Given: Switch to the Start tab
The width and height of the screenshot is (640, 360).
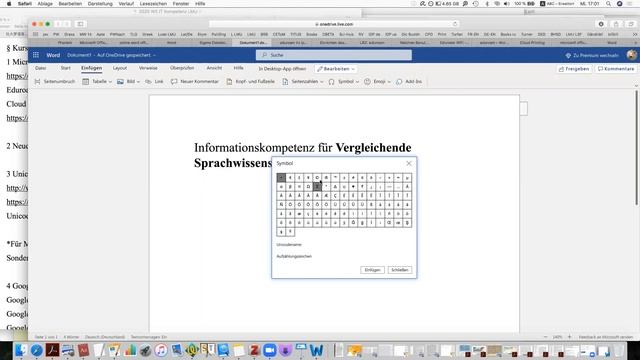Looking at the screenshot, I should point(66,68).
